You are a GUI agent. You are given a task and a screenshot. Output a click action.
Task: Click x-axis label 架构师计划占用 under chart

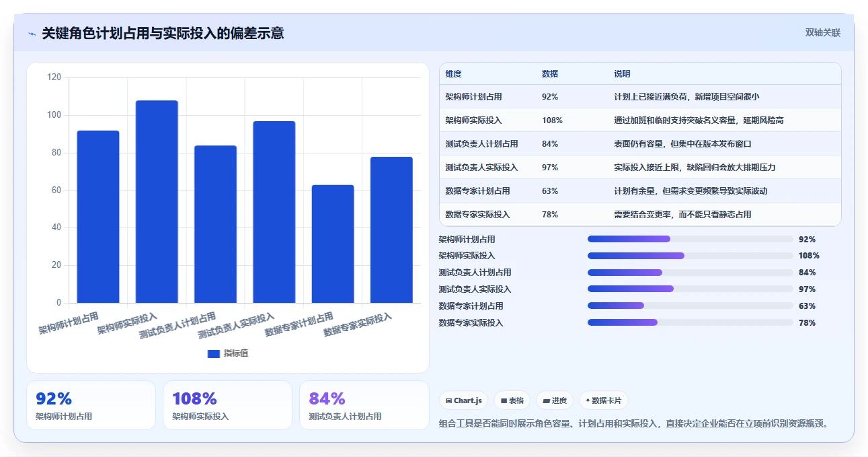coord(69,323)
